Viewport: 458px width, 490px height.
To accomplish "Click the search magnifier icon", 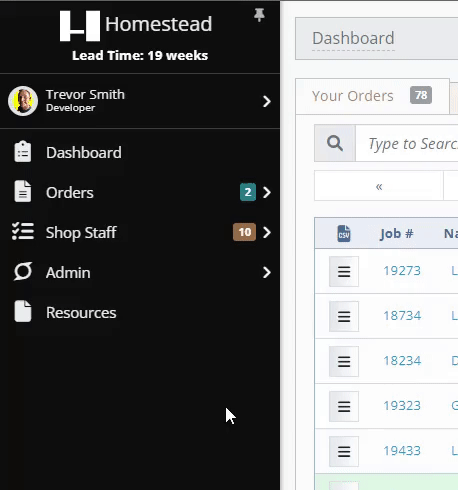I will (335, 143).
